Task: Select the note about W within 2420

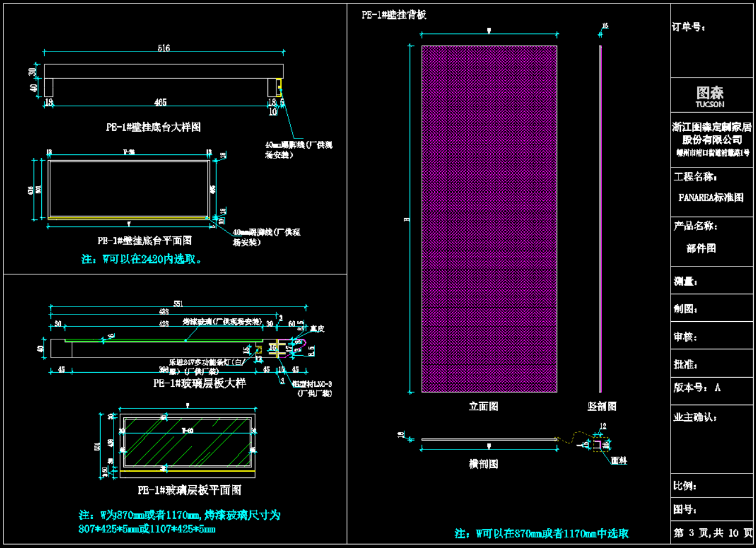Action: [141, 259]
